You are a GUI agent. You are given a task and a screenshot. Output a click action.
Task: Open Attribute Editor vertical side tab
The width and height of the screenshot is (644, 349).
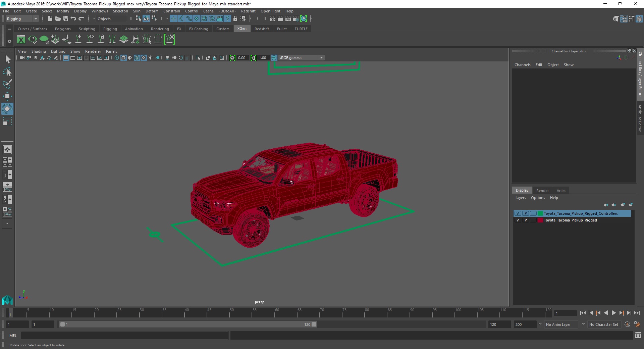pyautogui.click(x=640, y=118)
